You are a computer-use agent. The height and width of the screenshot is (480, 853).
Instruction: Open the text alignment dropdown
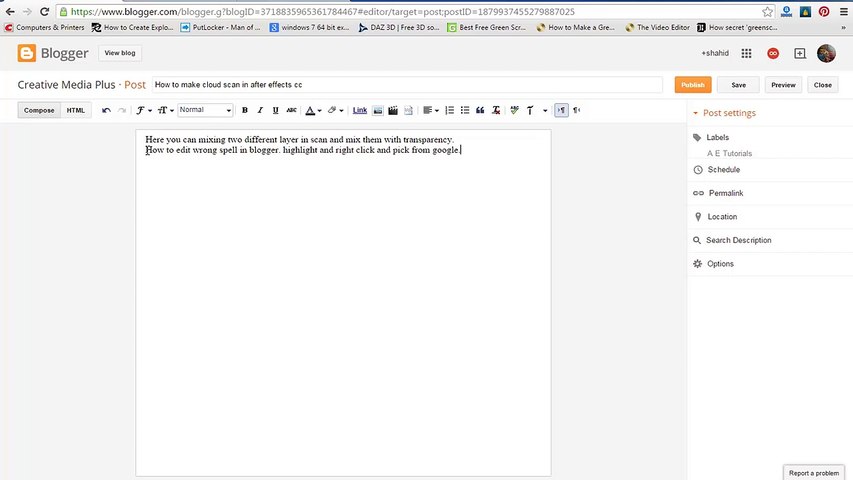(430, 110)
